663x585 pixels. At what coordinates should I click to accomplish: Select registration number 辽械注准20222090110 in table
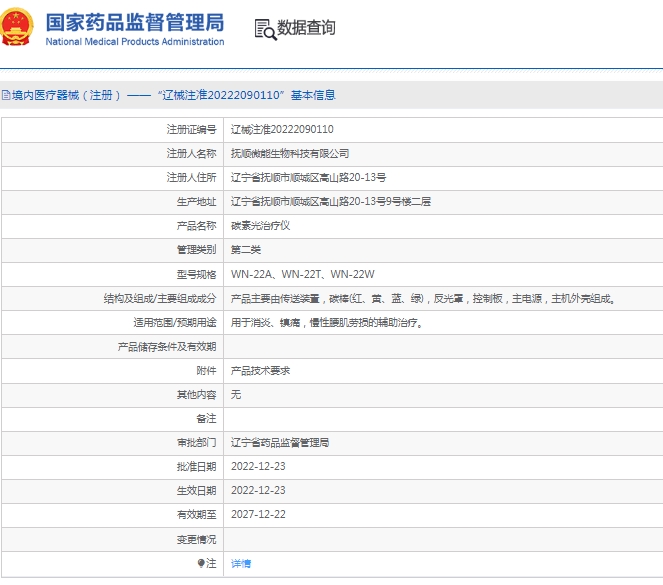(x=282, y=129)
